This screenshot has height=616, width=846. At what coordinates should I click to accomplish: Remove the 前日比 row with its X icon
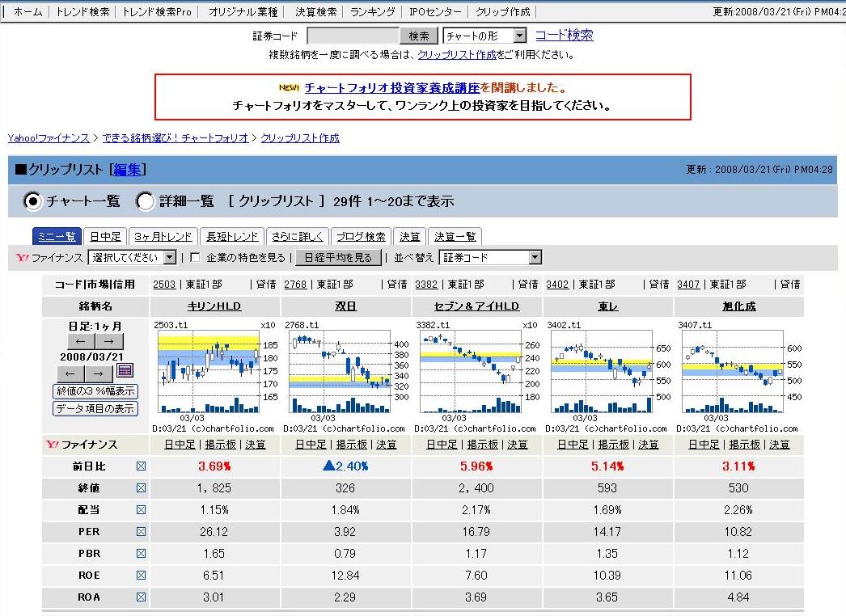click(142, 466)
